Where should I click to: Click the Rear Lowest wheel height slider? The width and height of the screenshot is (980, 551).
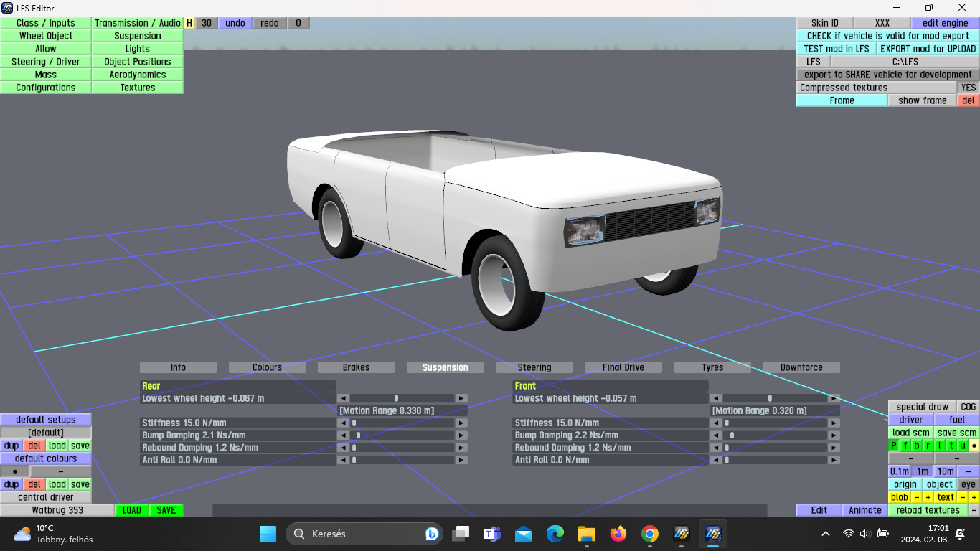click(402, 398)
